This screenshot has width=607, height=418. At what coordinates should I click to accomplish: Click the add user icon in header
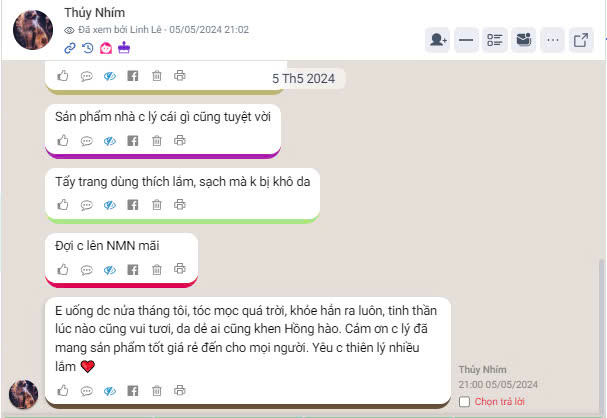[437, 40]
